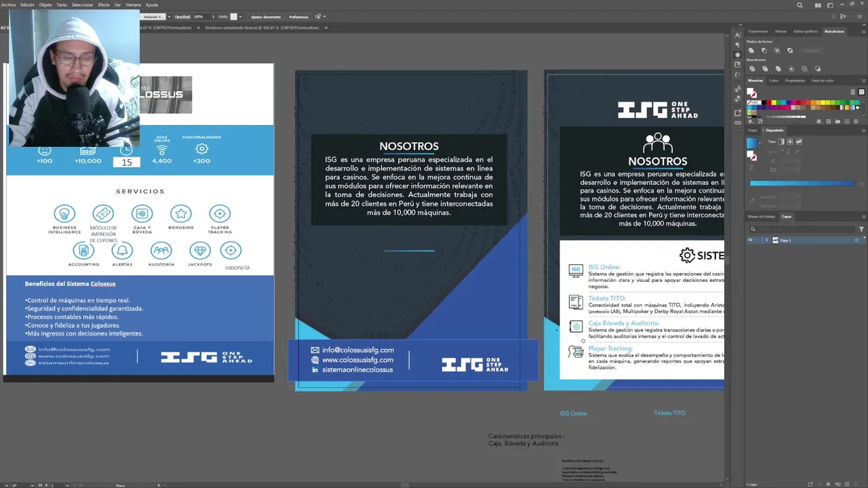Open the Appearance panel icon in the dock

point(738,55)
